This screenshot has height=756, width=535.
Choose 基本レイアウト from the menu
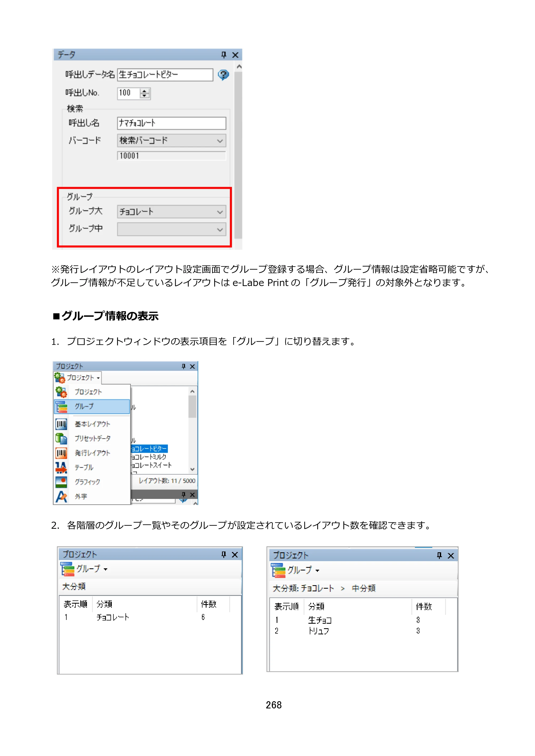click(x=92, y=424)
